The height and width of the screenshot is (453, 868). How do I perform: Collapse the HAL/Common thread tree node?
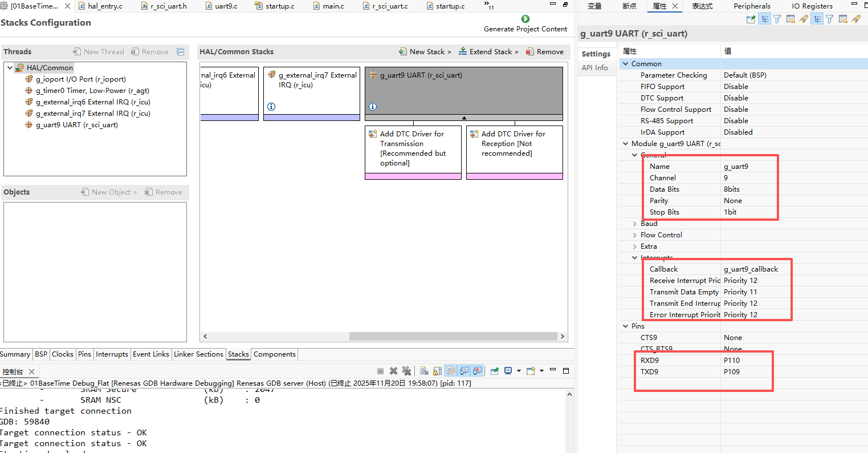click(x=10, y=68)
